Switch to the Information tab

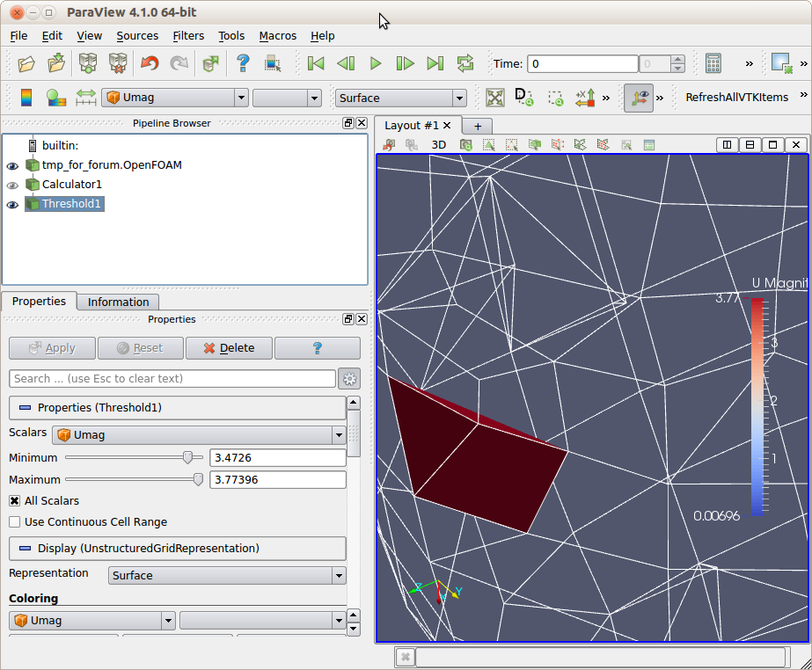pos(118,302)
